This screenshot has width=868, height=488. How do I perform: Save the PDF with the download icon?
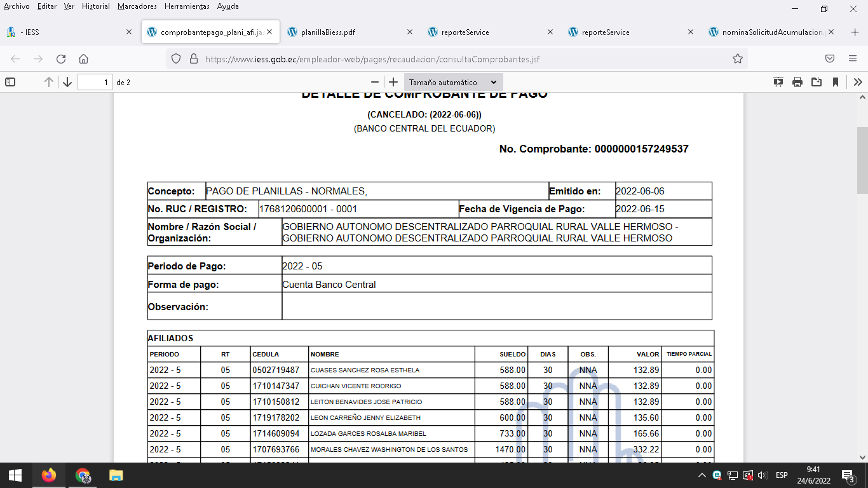(817, 82)
